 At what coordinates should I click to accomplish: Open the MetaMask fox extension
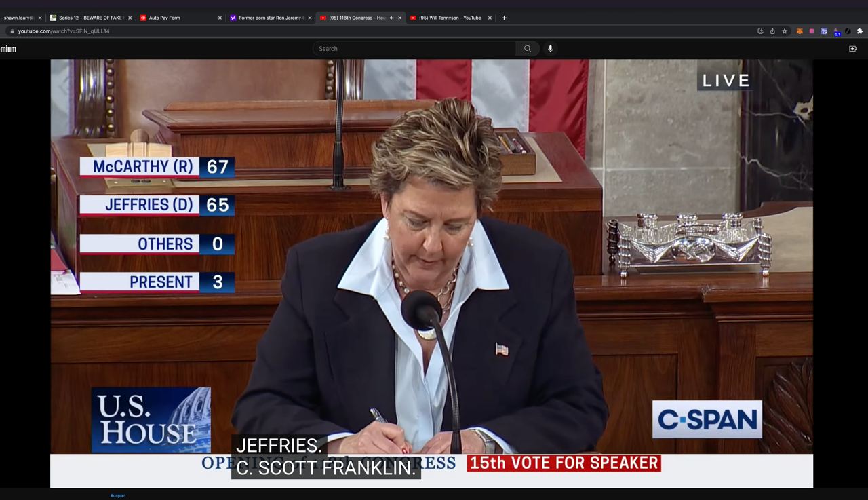[800, 31]
